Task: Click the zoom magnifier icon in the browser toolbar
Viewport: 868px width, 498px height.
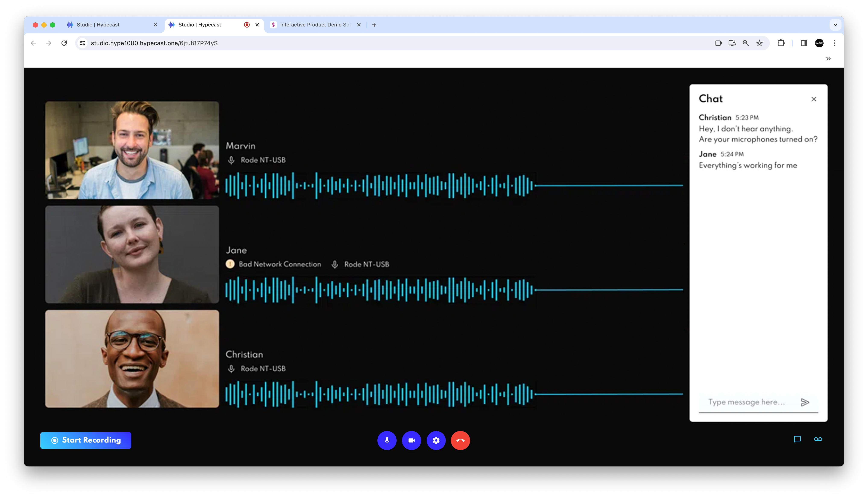Action: click(745, 43)
